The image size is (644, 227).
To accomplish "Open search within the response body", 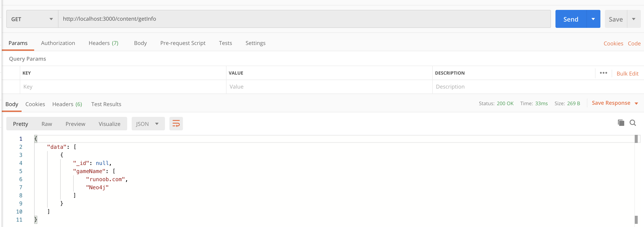I will (633, 123).
